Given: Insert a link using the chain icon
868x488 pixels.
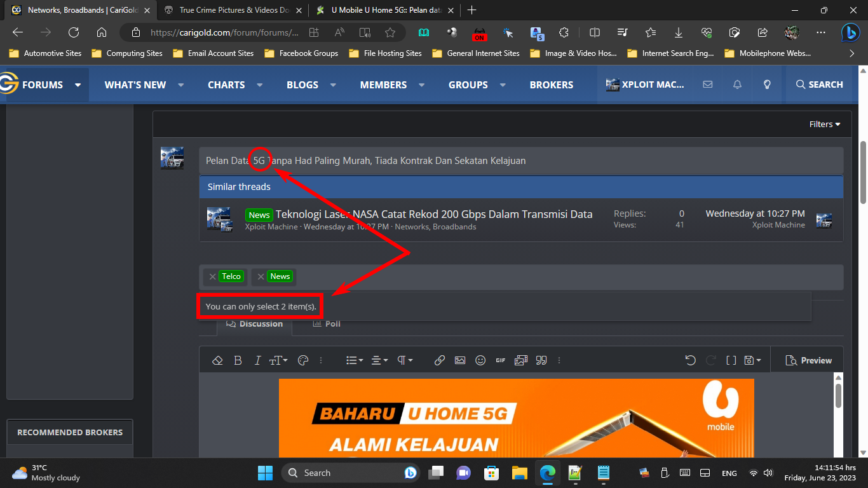Looking at the screenshot, I should click(440, 360).
